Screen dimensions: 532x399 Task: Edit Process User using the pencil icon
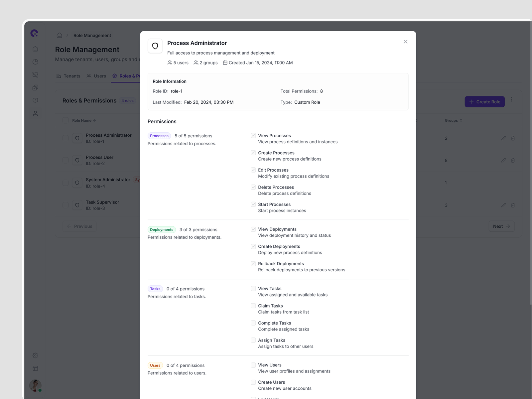(503, 160)
